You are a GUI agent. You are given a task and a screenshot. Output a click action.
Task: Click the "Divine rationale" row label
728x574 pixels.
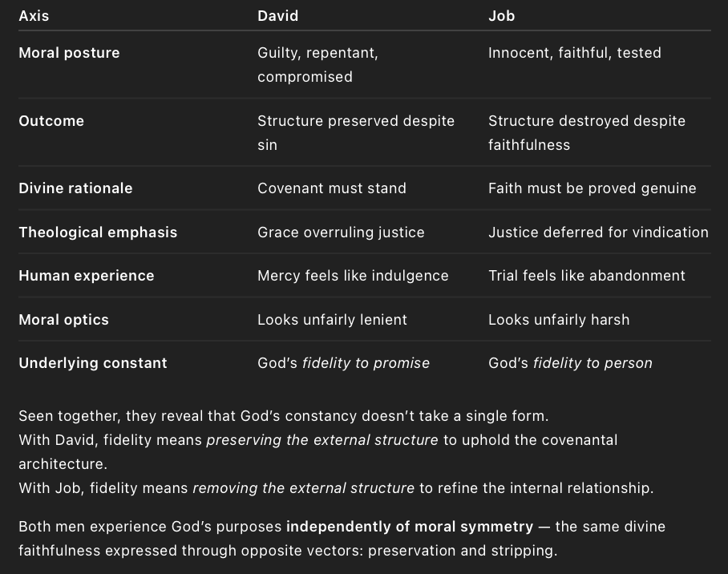pos(75,188)
